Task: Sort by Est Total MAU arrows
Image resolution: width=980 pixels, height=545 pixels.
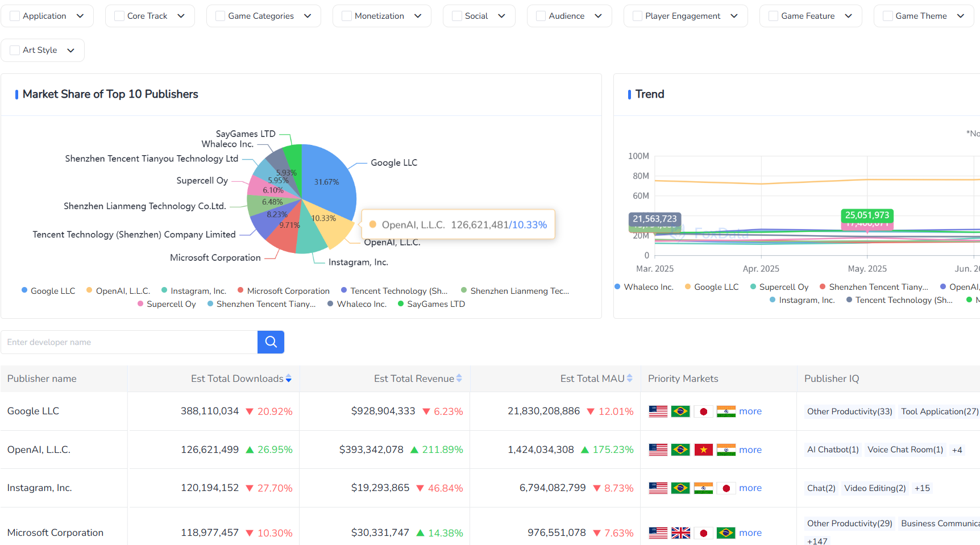Action: (630, 378)
